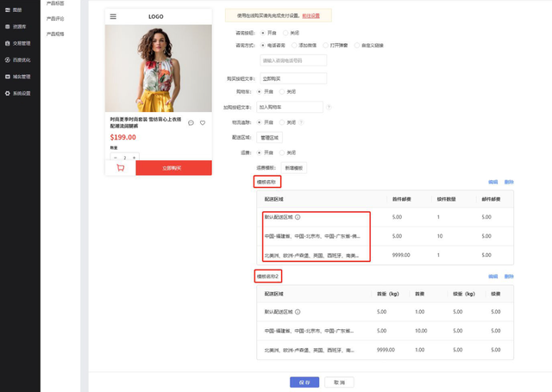Open 域名管理 in the sidebar
552x392 pixels.
(x=17, y=77)
